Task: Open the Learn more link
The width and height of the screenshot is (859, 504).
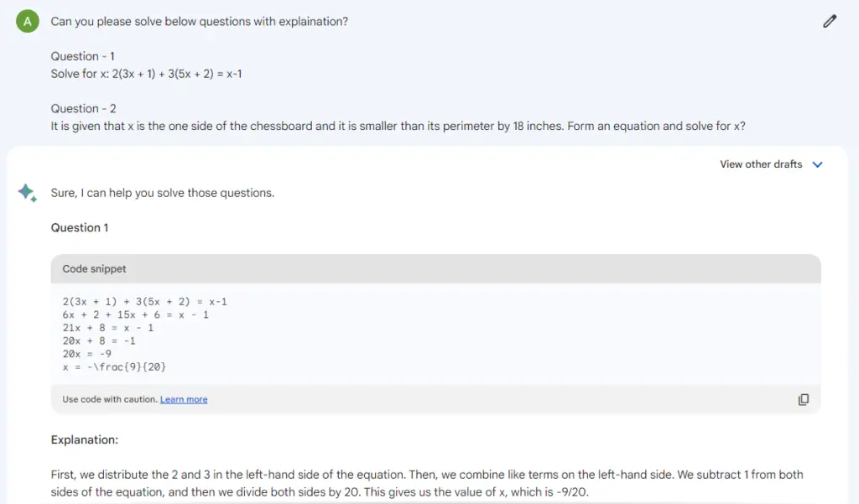Action: click(184, 399)
